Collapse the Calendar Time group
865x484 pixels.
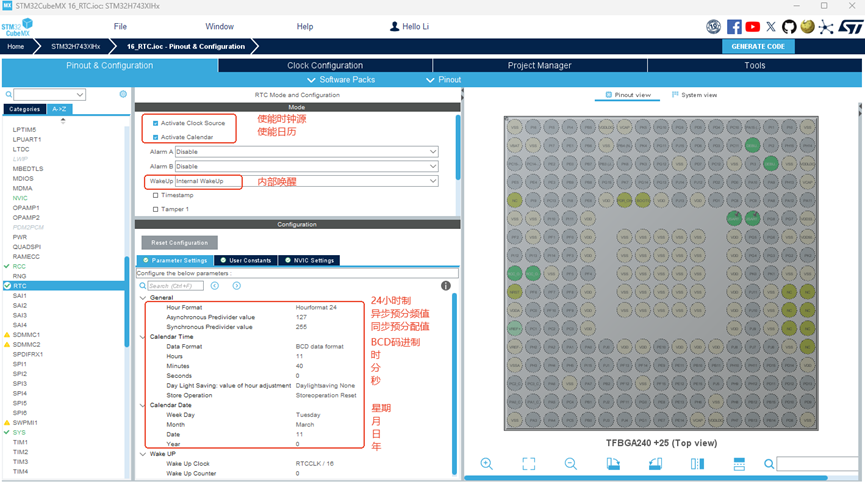pos(143,337)
